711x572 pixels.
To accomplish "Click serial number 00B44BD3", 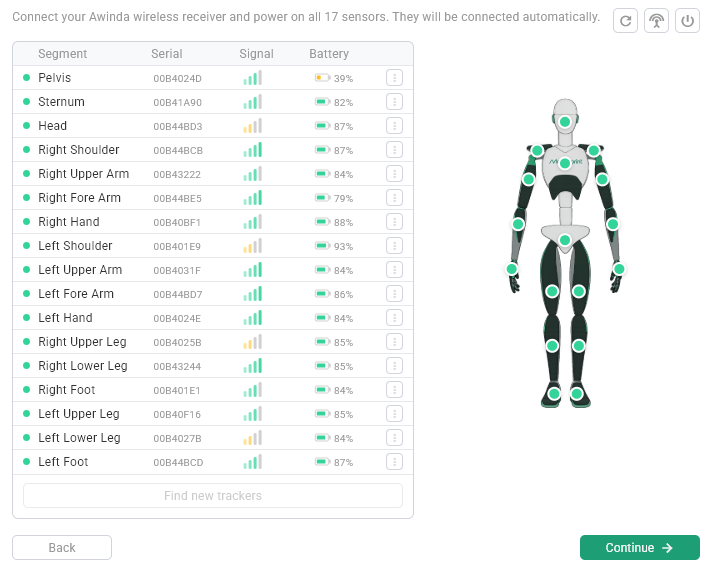I will 178,127.
